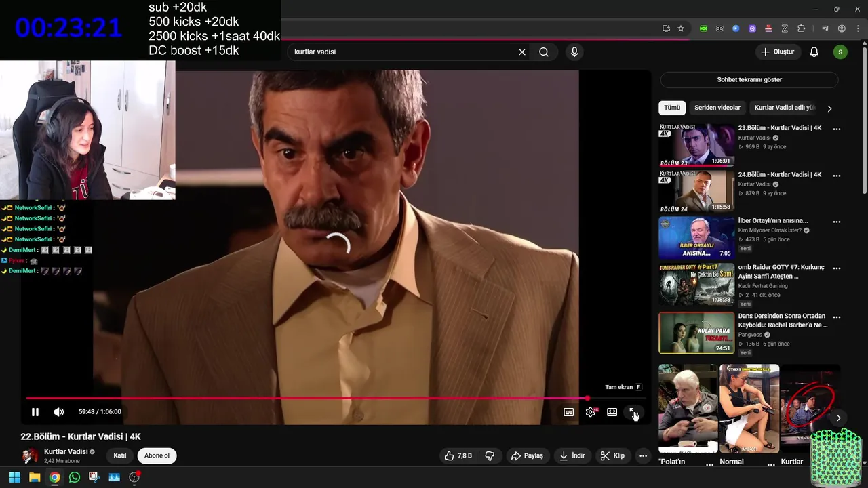Enter full screen with the fullscreen icon
This screenshot has width=868, height=488.
[x=633, y=412]
